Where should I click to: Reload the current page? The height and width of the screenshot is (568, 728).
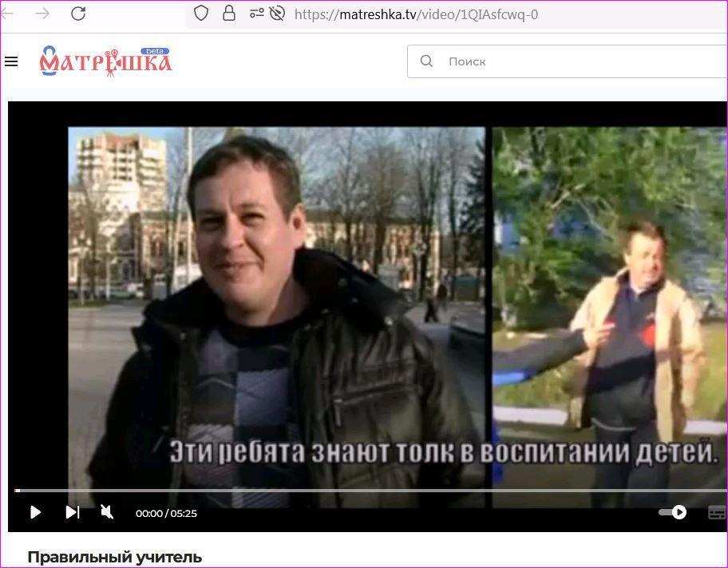tap(78, 14)
